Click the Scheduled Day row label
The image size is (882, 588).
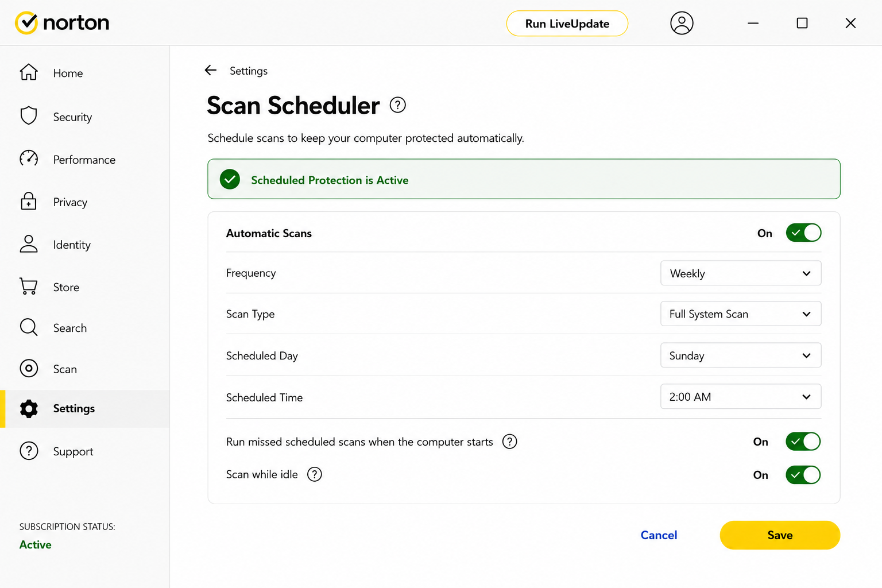point(262,356)
